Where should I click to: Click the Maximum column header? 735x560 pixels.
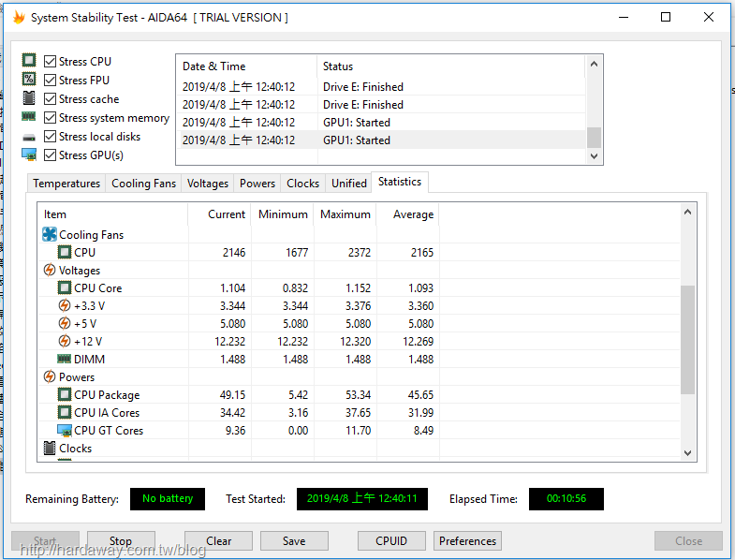tap(345, 214)
